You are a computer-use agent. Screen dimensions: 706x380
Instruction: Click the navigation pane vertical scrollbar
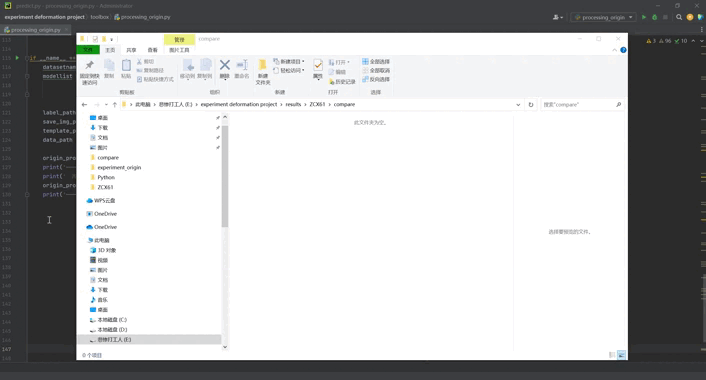[225, 176]
